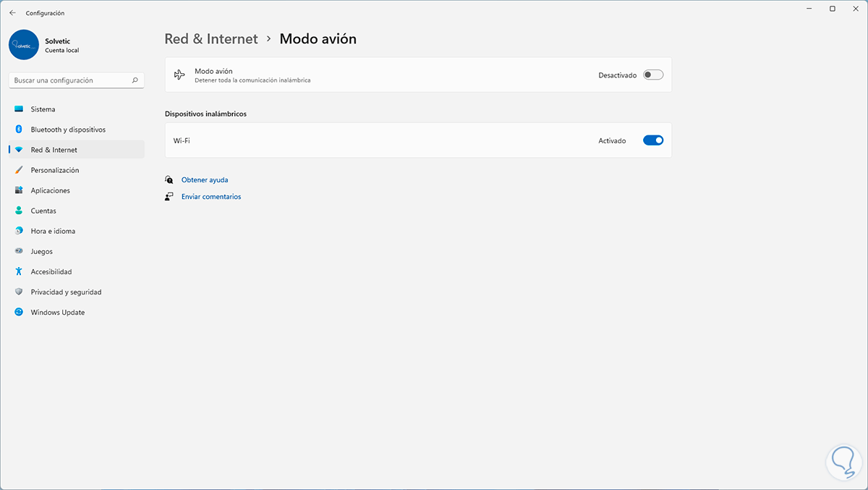Viewport: 868px width, 490px height.
Task: Click the Windows Update sync icon
Action: coord(19,313)
